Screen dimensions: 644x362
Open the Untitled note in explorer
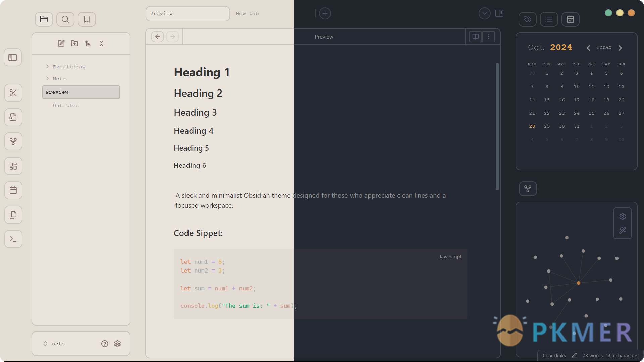pos(66,106)
